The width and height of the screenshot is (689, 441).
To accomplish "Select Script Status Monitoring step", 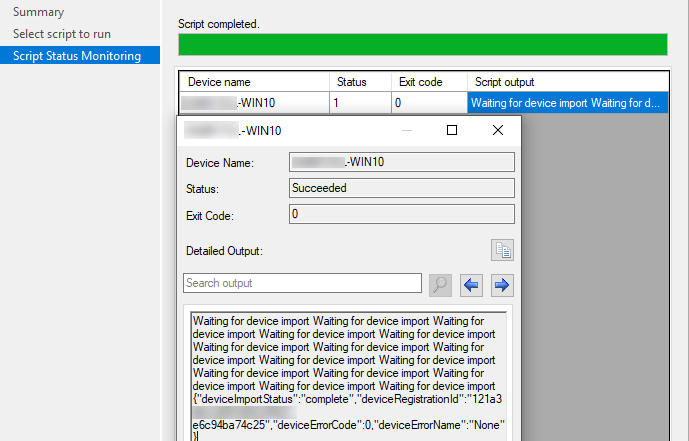I will [80, 55].
